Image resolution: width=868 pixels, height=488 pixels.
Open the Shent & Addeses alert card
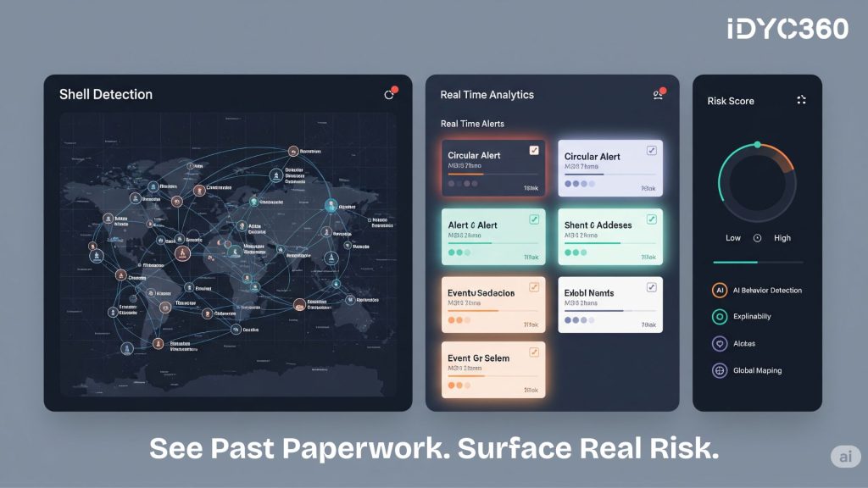coord(609,237)
